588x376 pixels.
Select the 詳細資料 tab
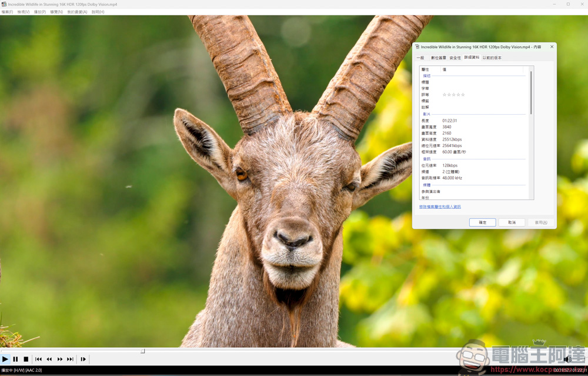tap(472, 58)
